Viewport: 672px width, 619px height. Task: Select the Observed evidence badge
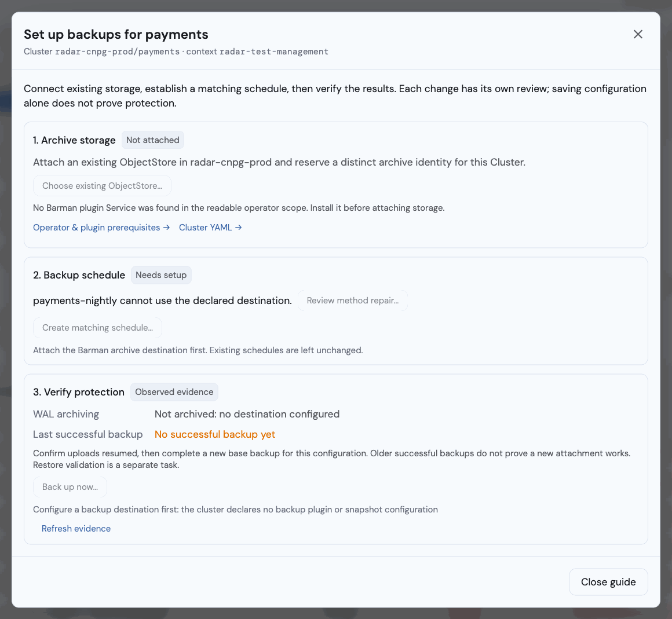pyautogui.click(x=174, y=392)
